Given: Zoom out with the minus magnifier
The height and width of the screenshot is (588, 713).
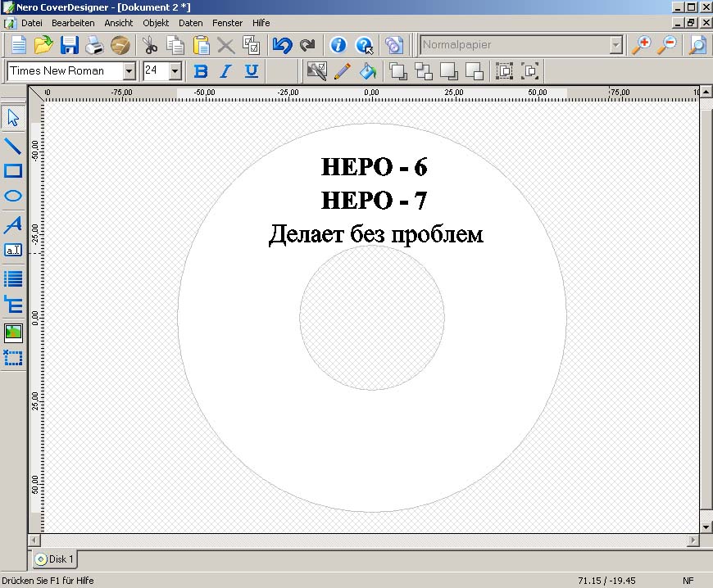Looking at the screenshot, I should 668,45.
